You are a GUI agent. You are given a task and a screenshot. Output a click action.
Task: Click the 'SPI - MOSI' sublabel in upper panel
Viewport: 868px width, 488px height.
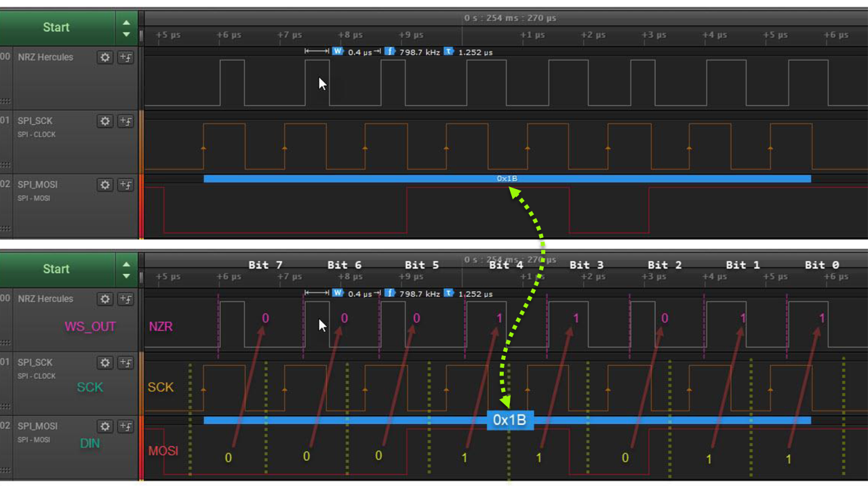click(x=34, y=198)
